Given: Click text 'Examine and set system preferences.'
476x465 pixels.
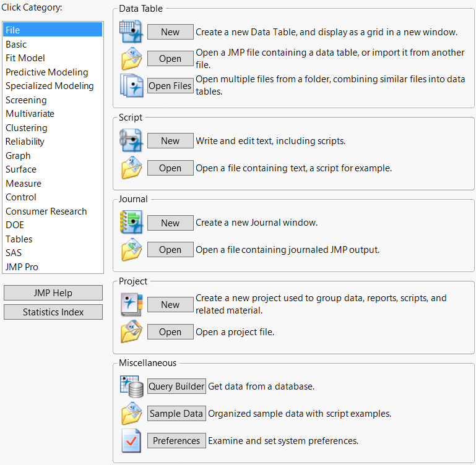Looking at the screenshot, I should pyautogui.click(x=283, y=441).
